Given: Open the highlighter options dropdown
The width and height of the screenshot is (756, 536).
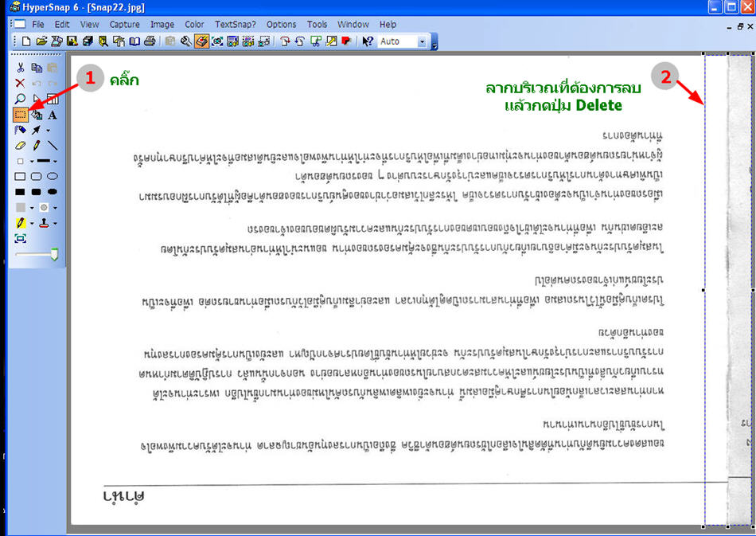Looking at the screenshot, I should point(31,223).
